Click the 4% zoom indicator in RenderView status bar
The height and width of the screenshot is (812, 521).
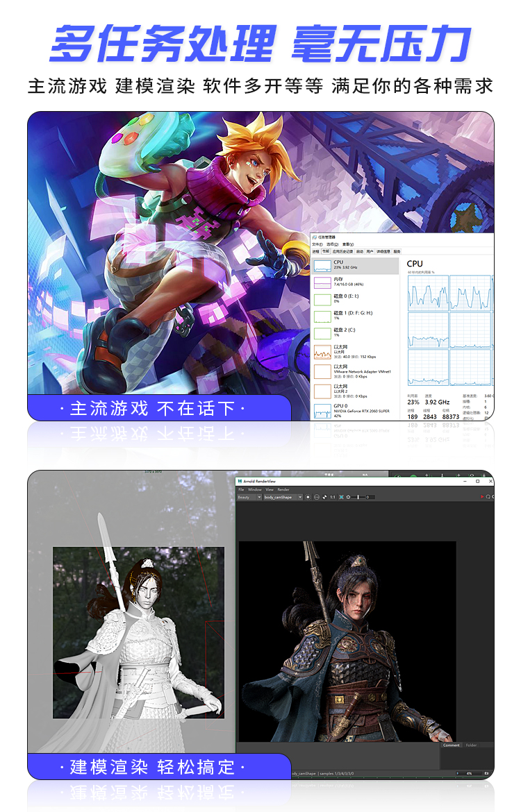point(469,773)
